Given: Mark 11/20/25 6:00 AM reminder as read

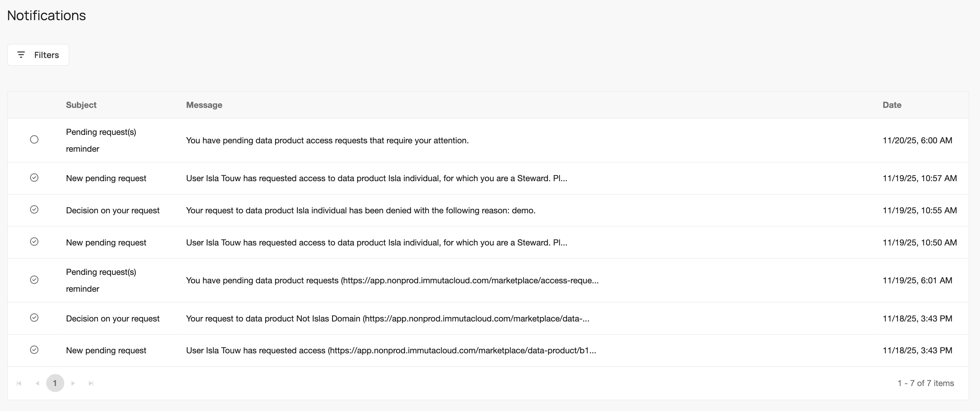Looking at the screenshot, I should [x=34, y=140].
